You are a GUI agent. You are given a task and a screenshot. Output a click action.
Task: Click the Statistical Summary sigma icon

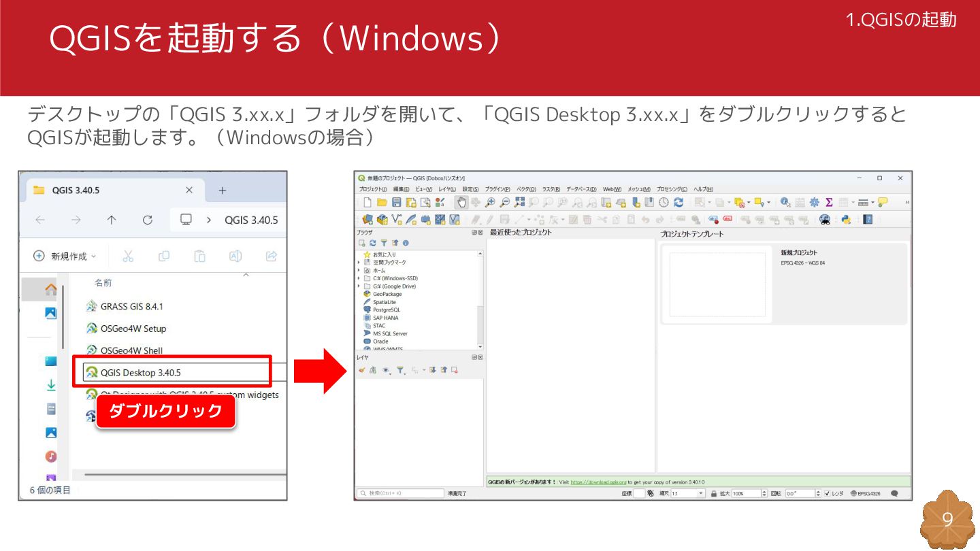pos(829,202)
